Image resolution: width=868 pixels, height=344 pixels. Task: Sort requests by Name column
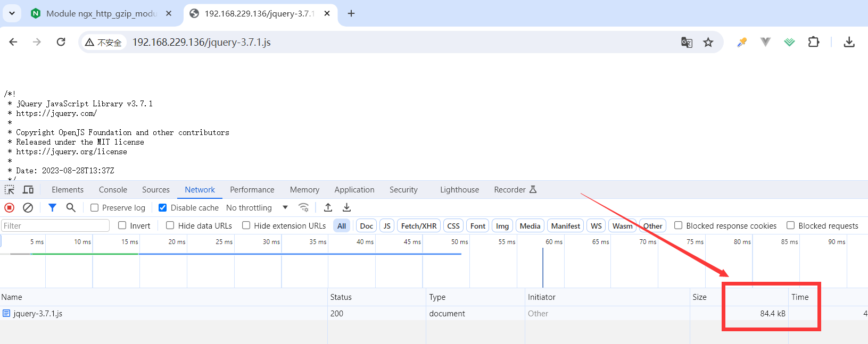pyautogui.click(x=163, y=297)
